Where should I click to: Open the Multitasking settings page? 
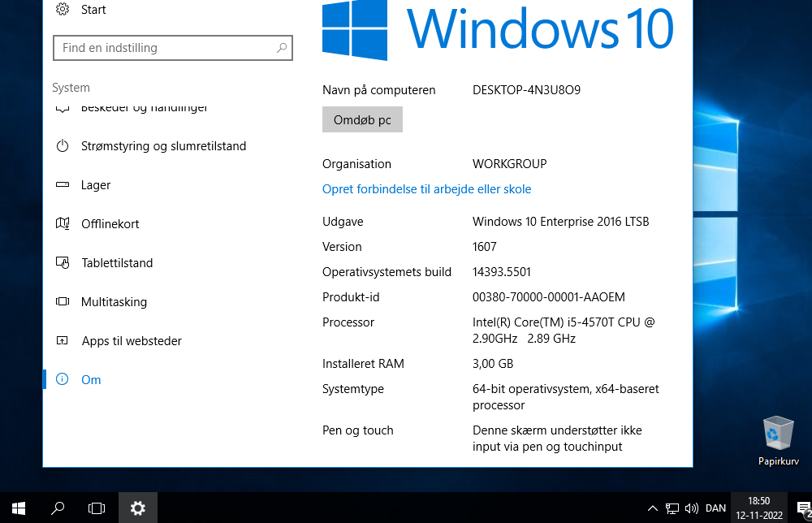point(114,302)
